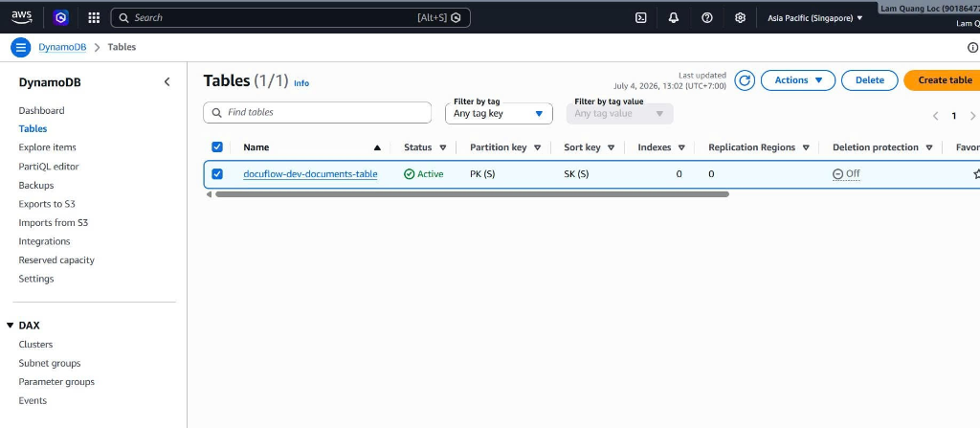Open Explore items in side navigation
This screenshot has height=428, width=980.
point(48,147)
